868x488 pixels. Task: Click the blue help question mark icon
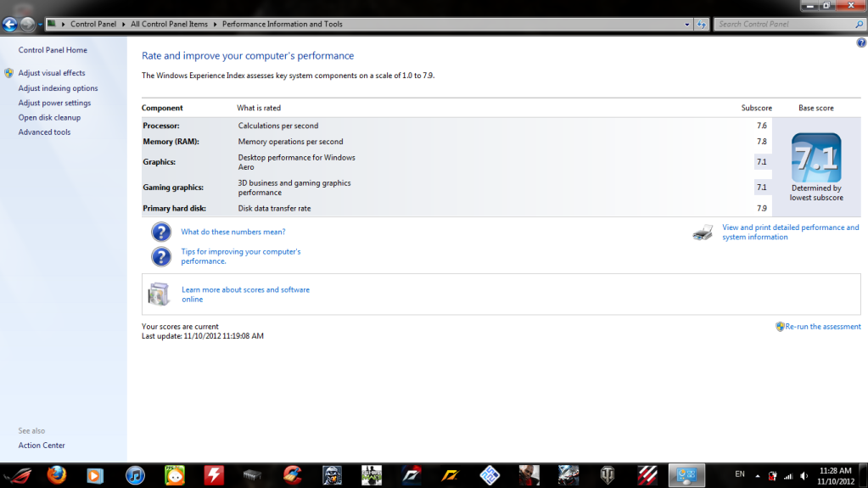click(x=861, y=42)
